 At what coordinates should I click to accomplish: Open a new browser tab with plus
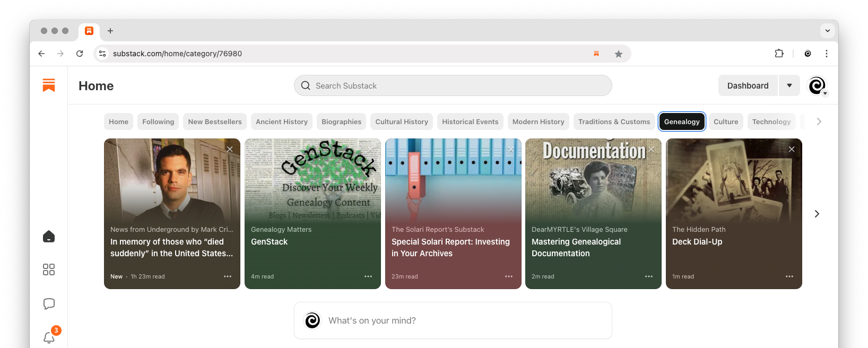pyautogui.click(x=110, y=31)
